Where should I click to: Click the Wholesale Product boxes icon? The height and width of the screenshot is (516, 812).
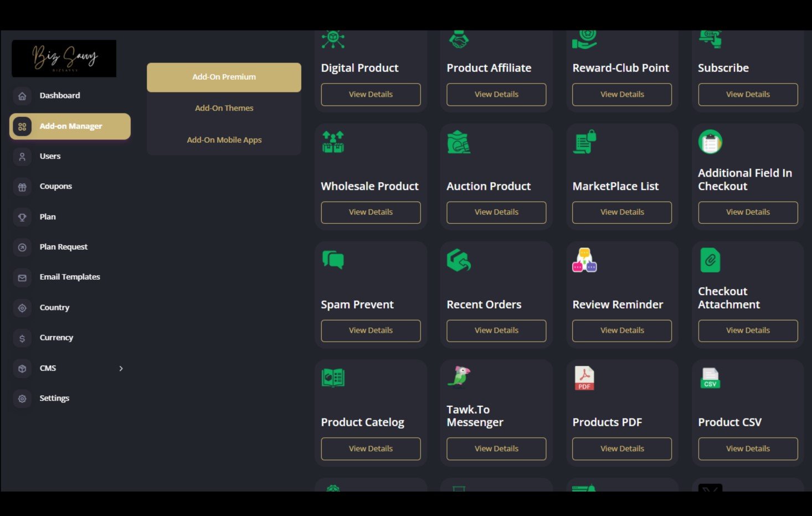click(x=333, y=142)
